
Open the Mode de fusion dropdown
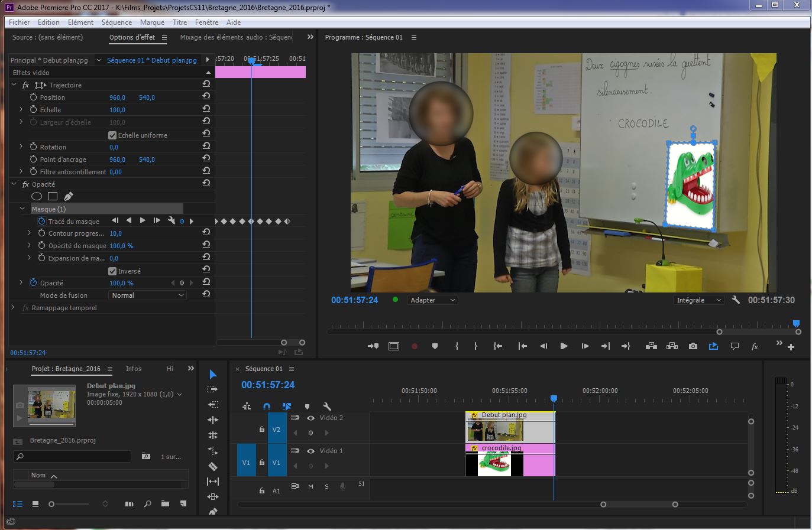[x=147, y=295]
